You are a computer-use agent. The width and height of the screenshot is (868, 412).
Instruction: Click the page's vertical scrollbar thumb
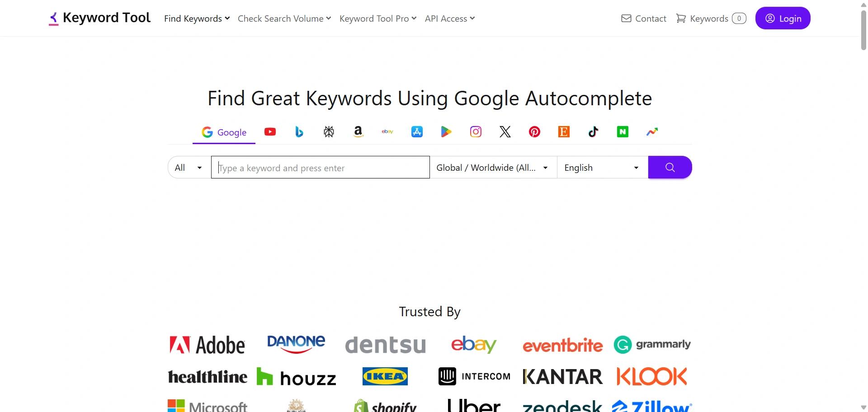click(863, 29)
